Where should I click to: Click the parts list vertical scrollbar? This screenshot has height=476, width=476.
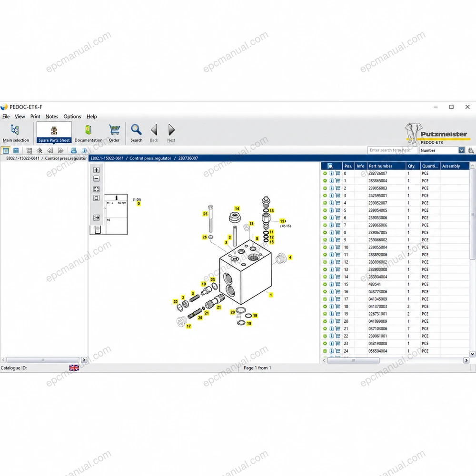tap(472, 214)
